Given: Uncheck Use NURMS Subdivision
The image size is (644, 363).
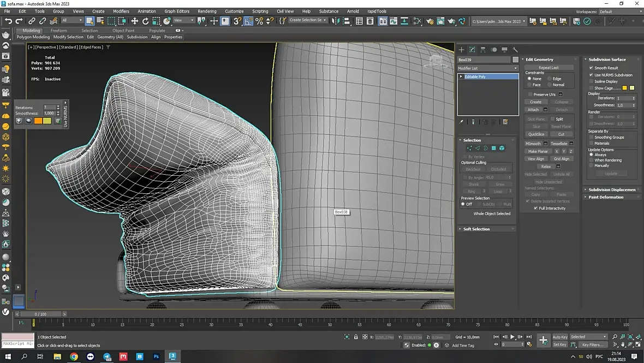Looking at the screenshot, I should [591, 75].
